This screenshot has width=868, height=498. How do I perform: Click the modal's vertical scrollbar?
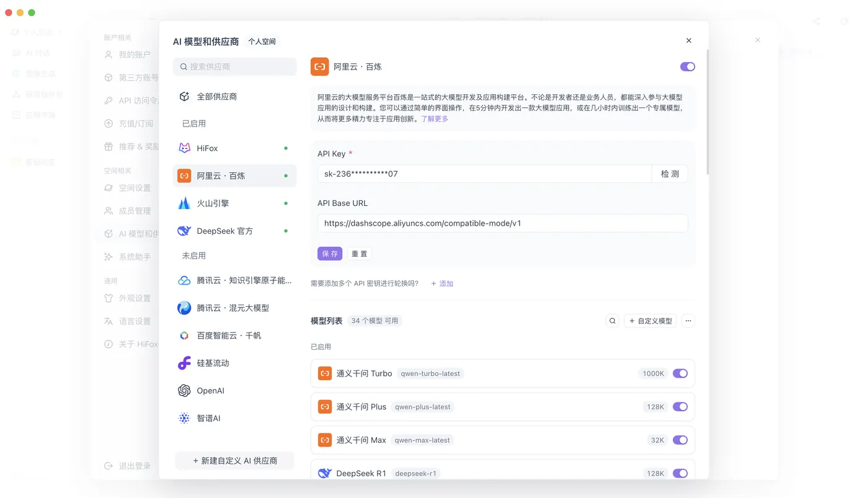point(706,112)
